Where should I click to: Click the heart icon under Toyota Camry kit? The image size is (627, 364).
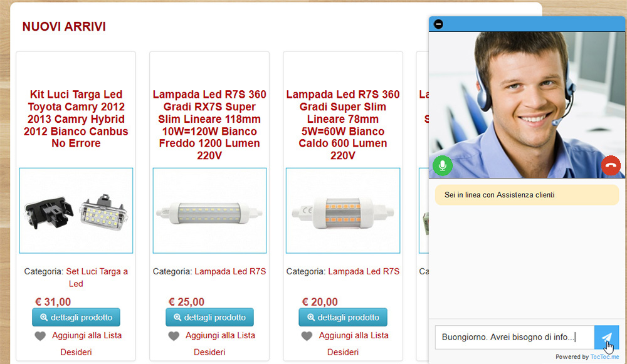(40, 336)
